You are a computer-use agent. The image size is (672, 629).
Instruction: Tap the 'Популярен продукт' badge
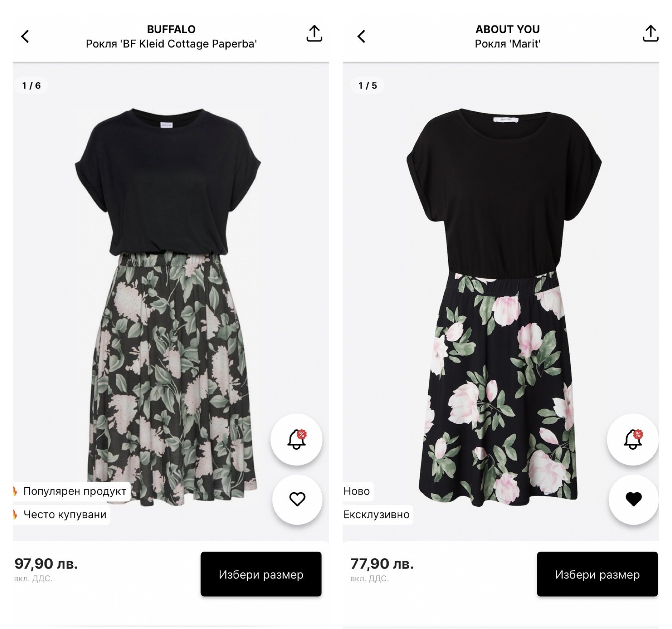[x=74, y=491]
